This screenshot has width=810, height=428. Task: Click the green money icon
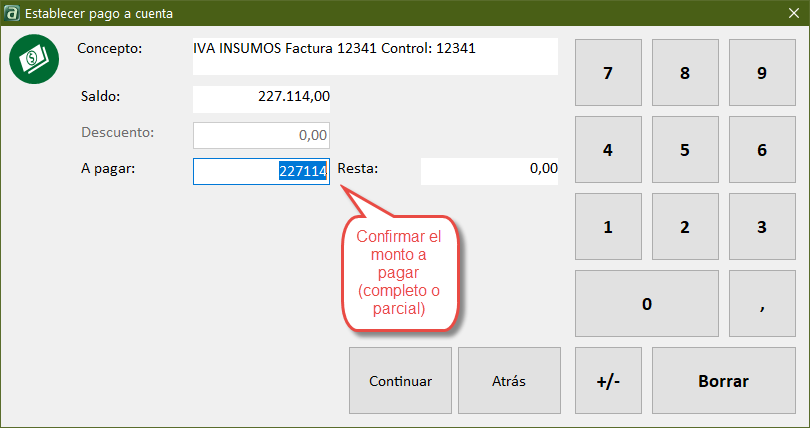(x=33, y=61)
